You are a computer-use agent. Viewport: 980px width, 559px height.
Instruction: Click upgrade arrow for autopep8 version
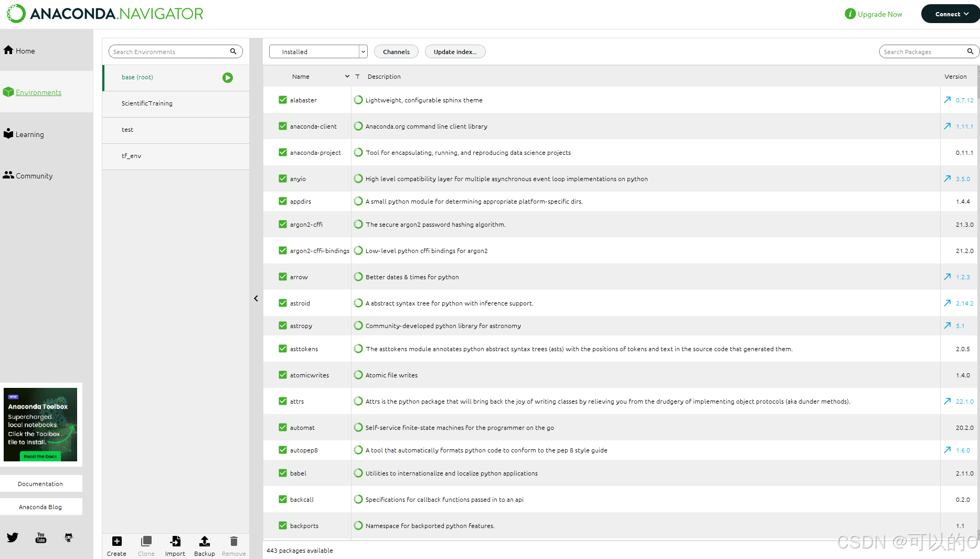[x=947, y=450]
